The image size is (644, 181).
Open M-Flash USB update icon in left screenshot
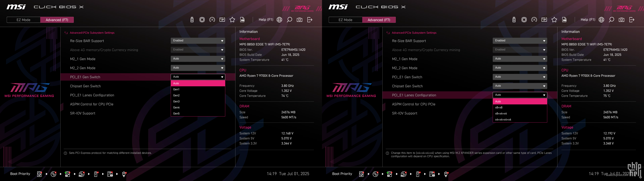[192, 20]
